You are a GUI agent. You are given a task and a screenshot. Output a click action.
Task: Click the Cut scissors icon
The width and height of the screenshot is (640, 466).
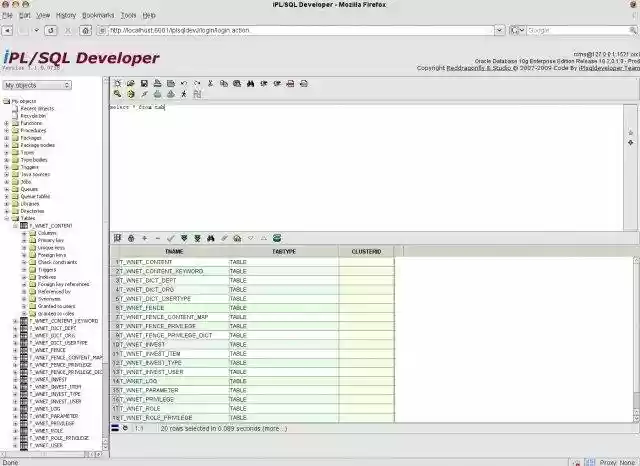point(211,84)
